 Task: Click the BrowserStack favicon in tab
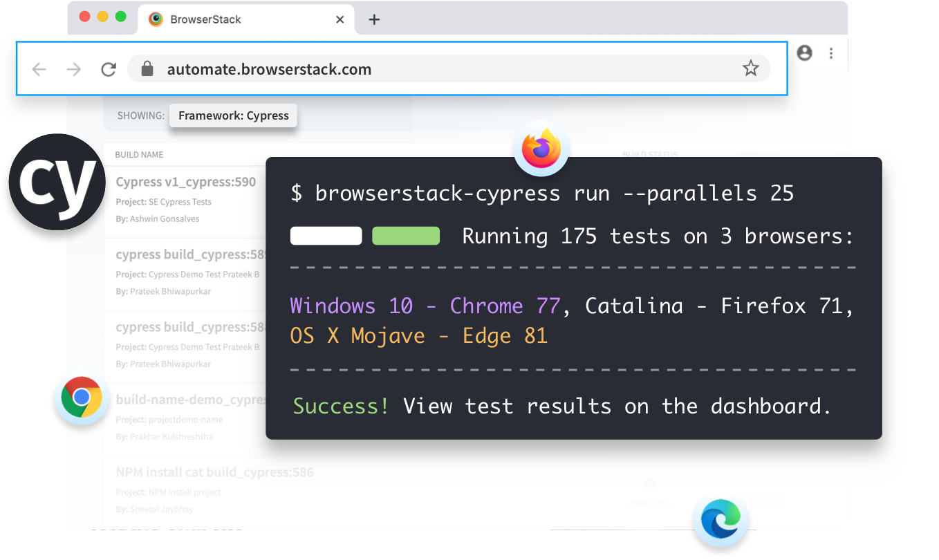(x=156, y=19)
